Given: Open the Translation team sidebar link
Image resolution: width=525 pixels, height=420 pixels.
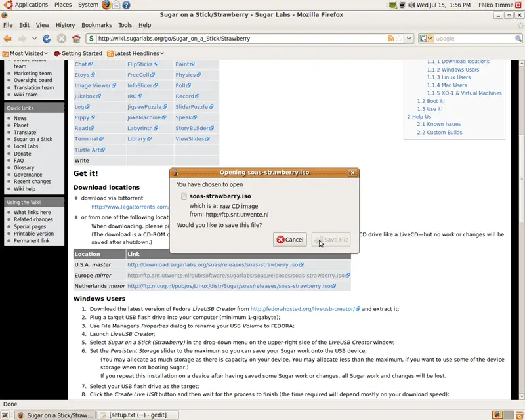Looking at the screenshot, I should coord(34,87).
